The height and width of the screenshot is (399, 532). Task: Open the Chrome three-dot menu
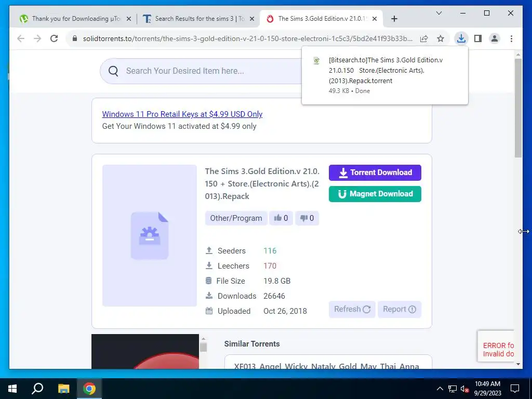[x=511, y=38]
